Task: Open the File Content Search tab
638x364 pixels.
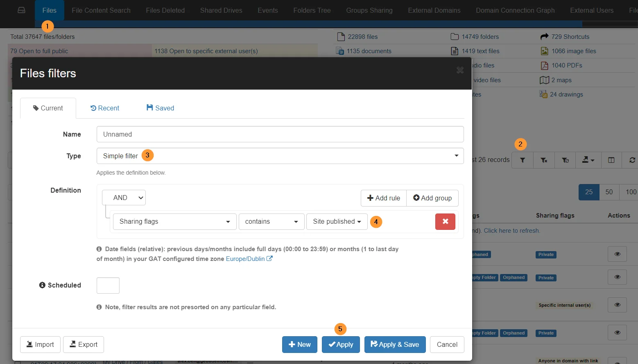Action: click(x=101, y=10)
